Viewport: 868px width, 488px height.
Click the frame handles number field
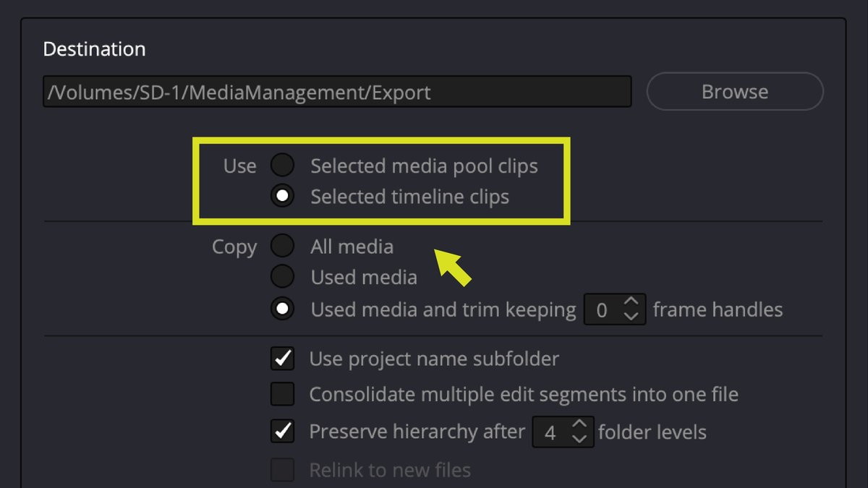614,310
